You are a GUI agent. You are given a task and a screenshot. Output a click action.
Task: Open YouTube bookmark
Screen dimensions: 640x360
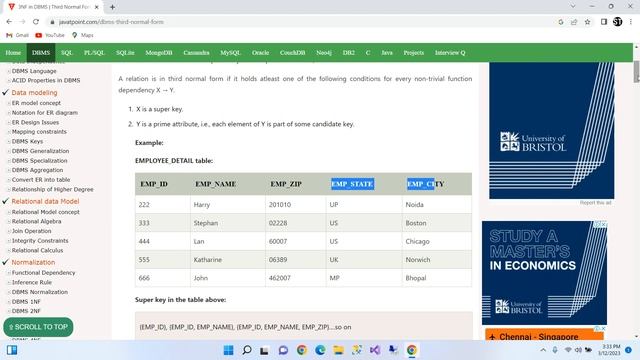pos(50,36)
